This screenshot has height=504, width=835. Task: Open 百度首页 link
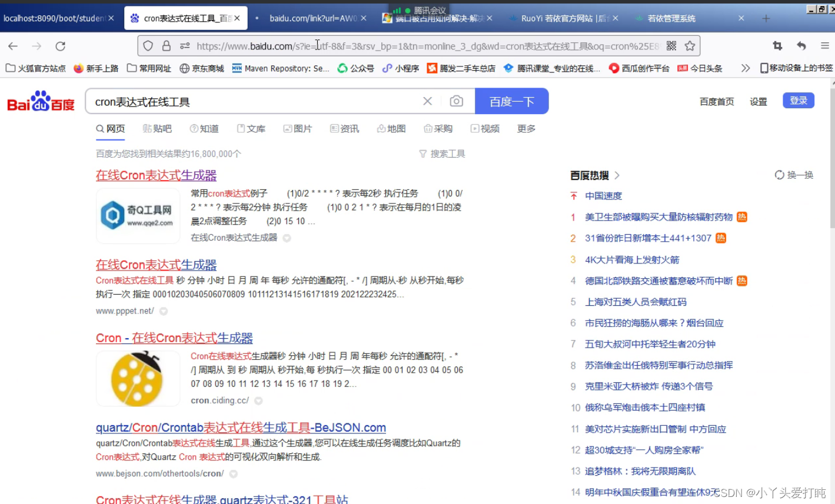[x=717, y=102]
